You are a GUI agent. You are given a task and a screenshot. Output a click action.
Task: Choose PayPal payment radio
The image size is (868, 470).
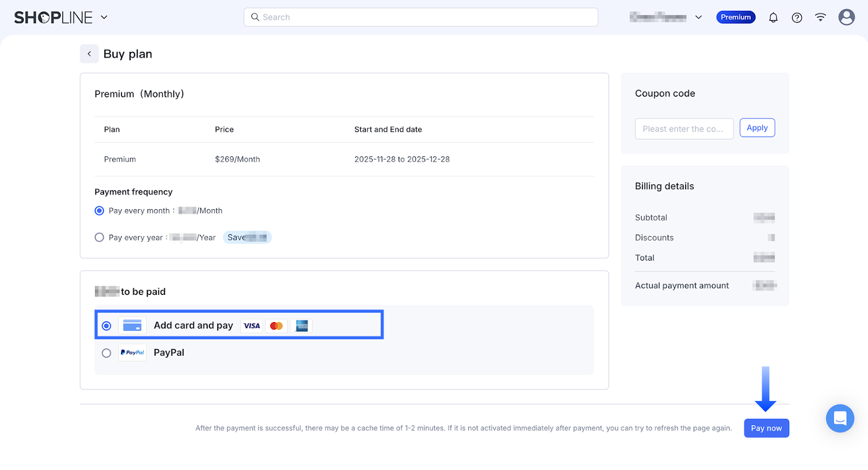106,353
